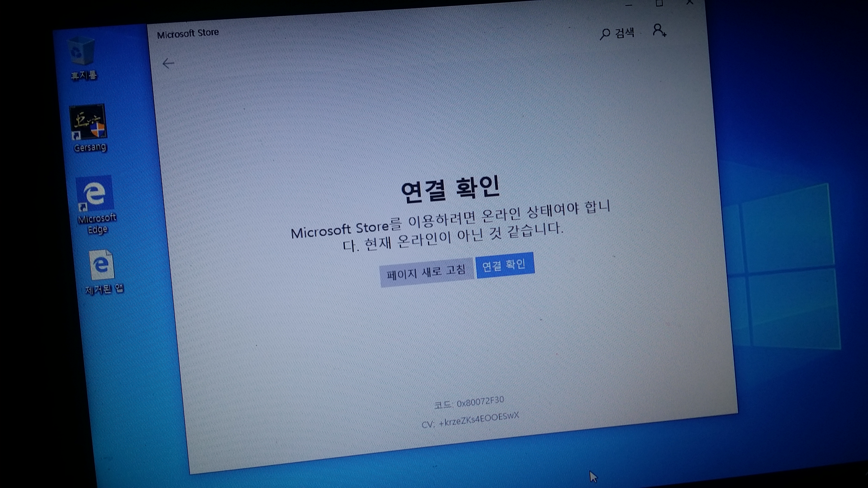868x488 pixels.
Task: Select the Microsoft Edge desktop shortcut
Action: pyautogui.click(x=96, y=205)
